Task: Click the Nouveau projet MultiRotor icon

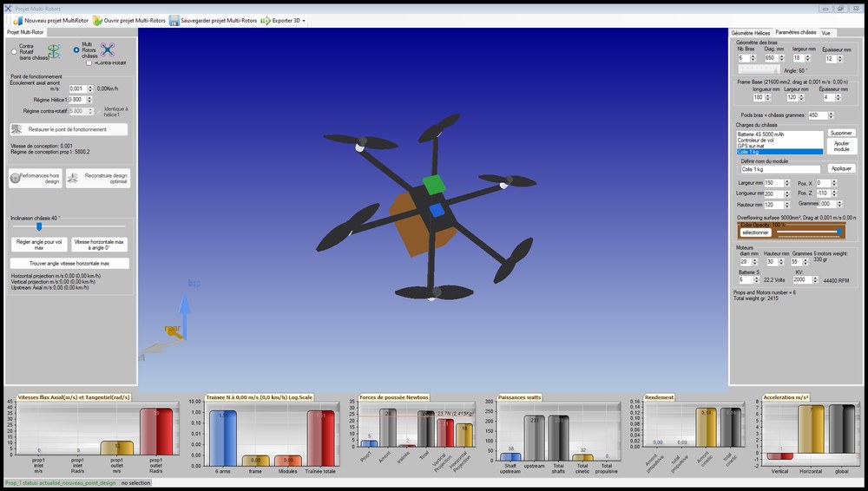Action: tap(17, 21)
